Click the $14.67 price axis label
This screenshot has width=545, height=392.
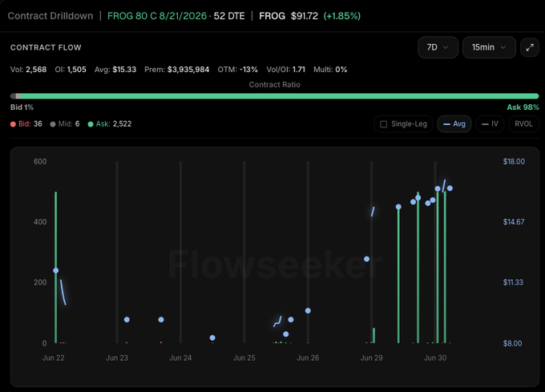click(514, 222)
